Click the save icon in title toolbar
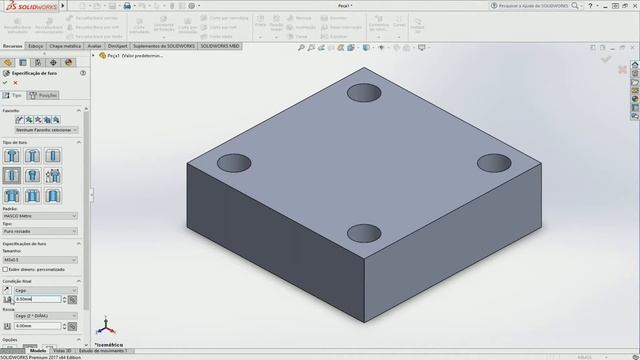Screen dimensions: 640x360 click(112, 6)
